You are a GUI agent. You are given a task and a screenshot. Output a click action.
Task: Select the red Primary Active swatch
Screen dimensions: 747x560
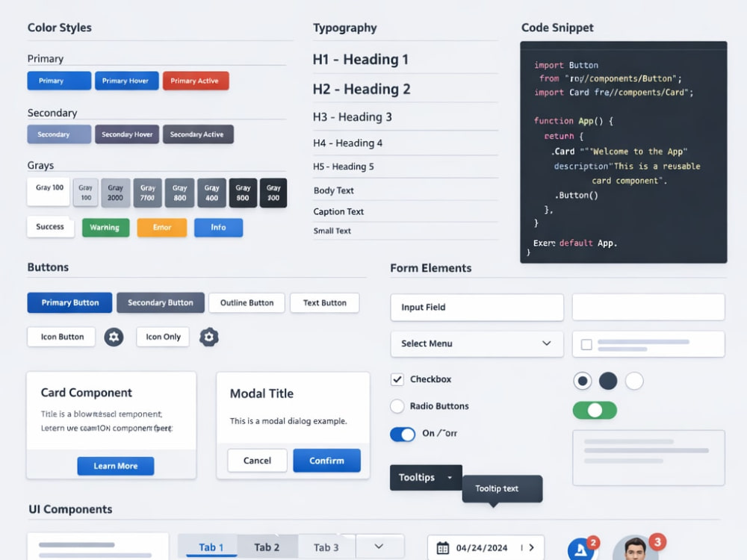[x=196, y=81]
